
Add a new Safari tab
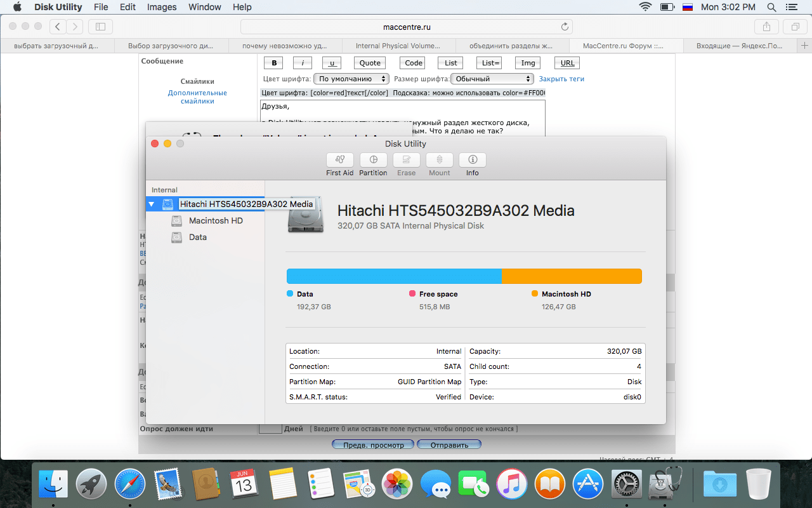point(805,46)
